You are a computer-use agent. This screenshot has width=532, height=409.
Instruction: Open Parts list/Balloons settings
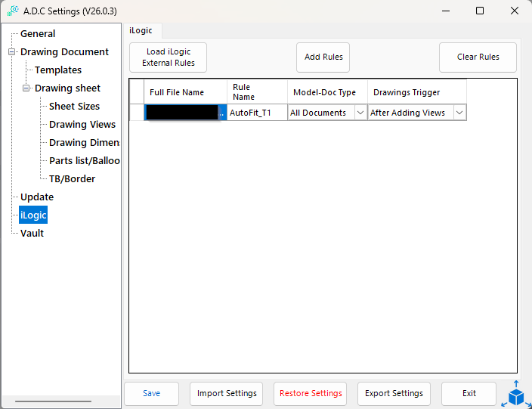[x=84, y=160]
